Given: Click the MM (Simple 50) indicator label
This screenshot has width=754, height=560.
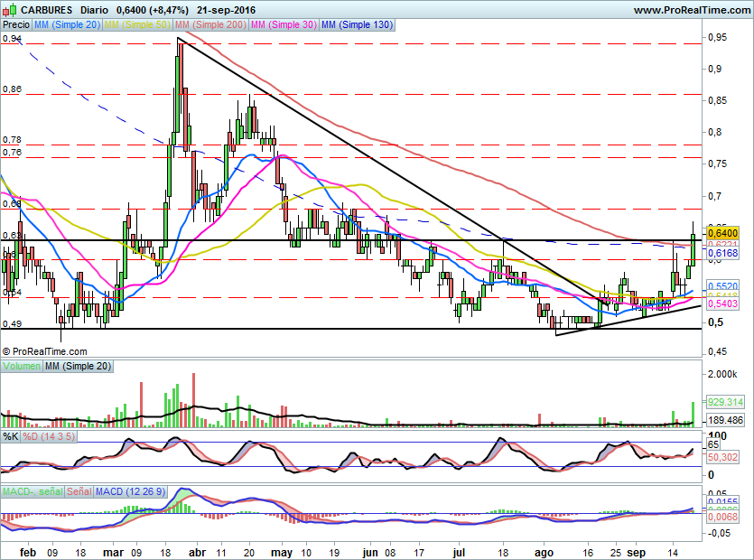Looking at the screenshot, I should pos(137,25).
